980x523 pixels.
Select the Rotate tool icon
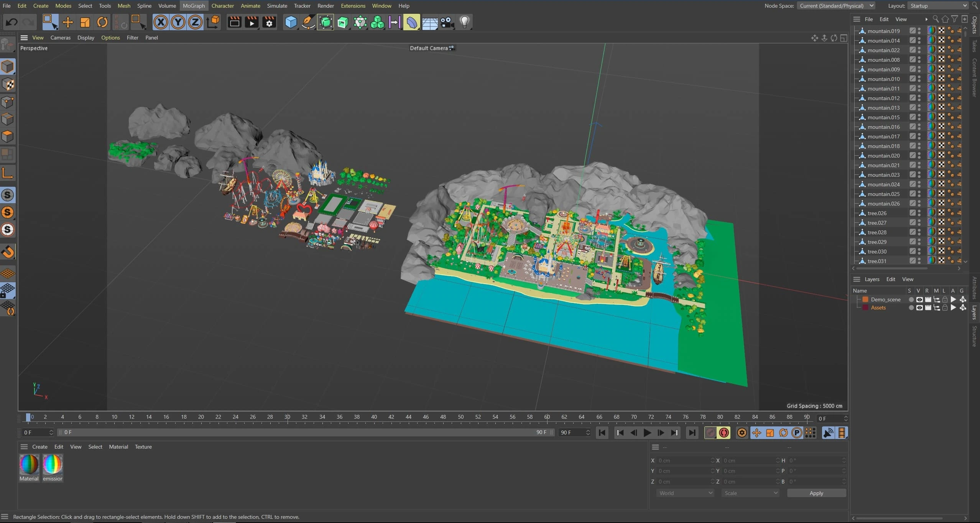click(102, 22)
